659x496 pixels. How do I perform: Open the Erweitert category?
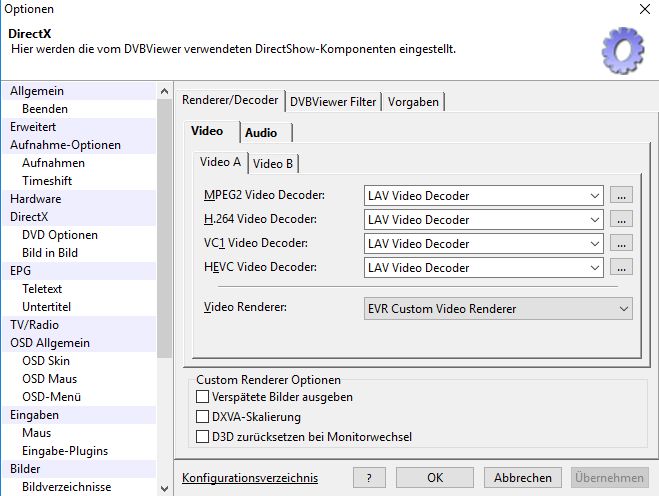pos(79,127)
